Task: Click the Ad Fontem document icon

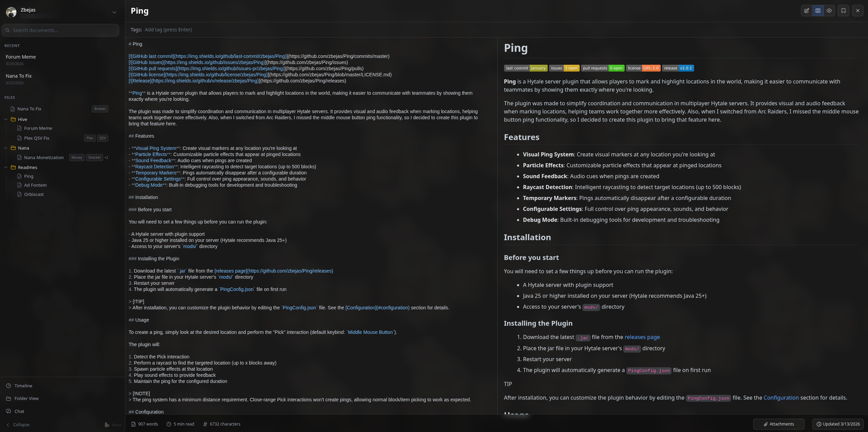Action: [x=19, y=185]
